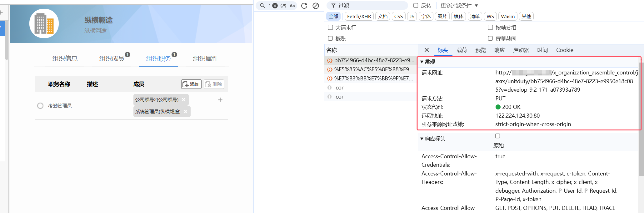Filter by 文档 document requests
The height and width of the screenshot is (213, 644).
click(x=382, y=16)
